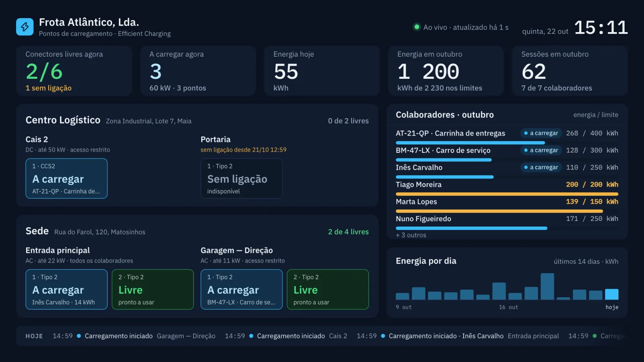Select the Marta Lopes row name
The height and width of the screenshot is (362, 644).
pyautogui.click(x=416, y=202)
